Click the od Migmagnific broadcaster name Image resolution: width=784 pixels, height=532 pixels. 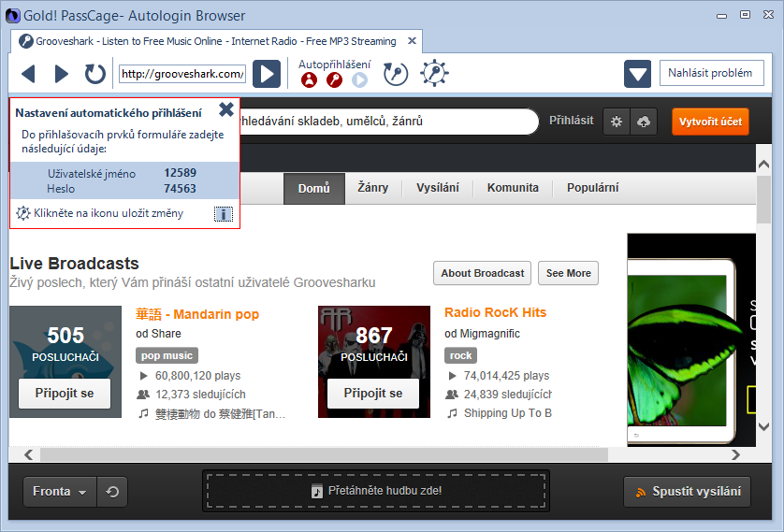(x=482, y=334)
